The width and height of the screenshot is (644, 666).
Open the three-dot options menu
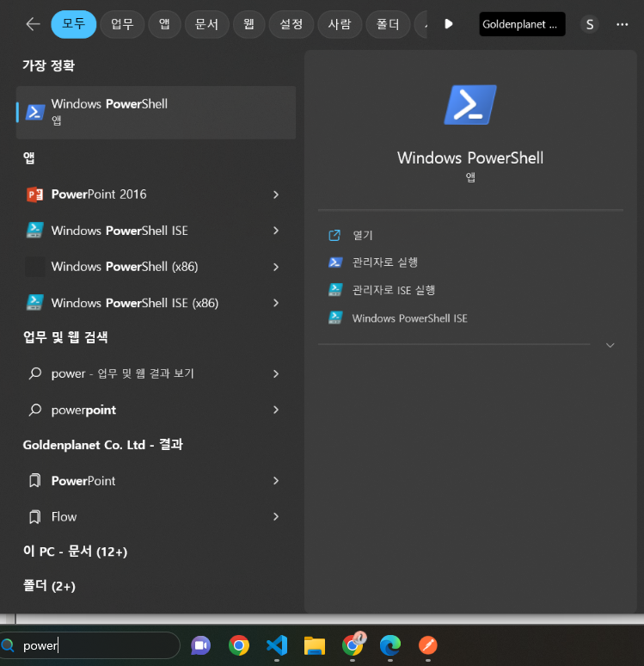(x=623, y=24)
